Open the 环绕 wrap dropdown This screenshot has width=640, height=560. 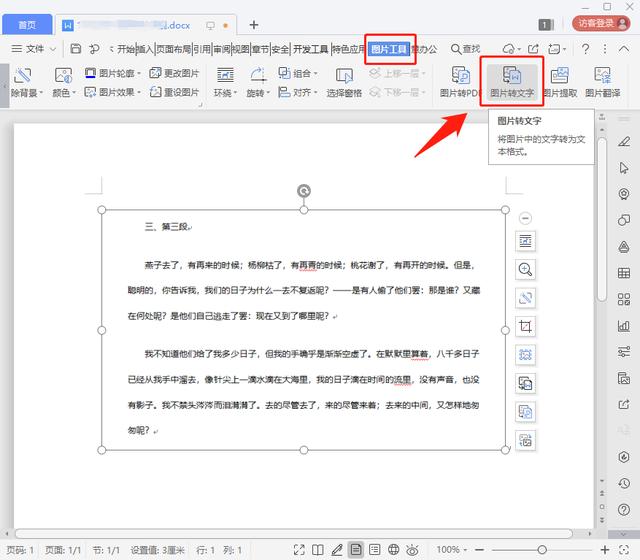pos(225,82)
